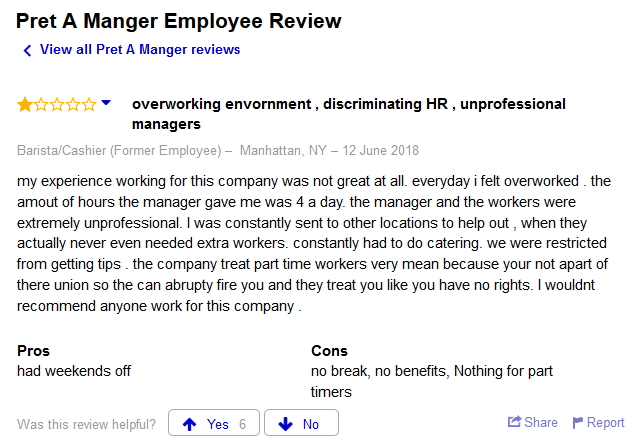Screen dimensions: 638x446
Task: Click the helpful vote count 6
Action: click(242, 424)
